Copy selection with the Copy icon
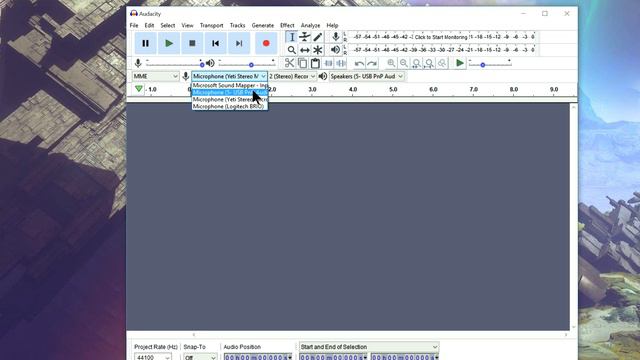The width and height of the screenshot is (640, 360). (302, 63)
